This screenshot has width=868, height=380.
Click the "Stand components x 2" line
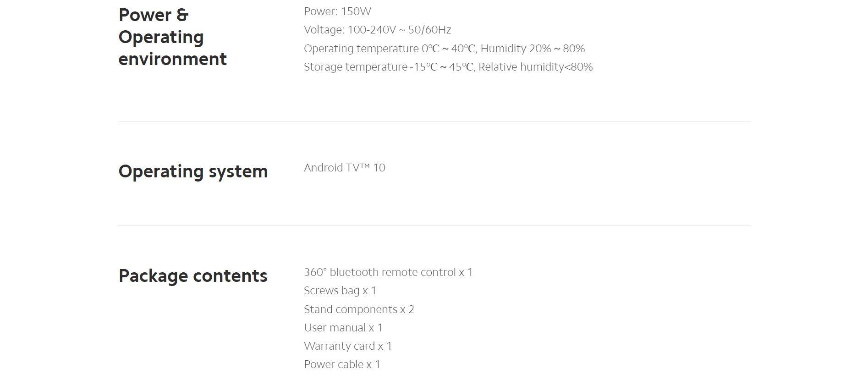[359, 309]
